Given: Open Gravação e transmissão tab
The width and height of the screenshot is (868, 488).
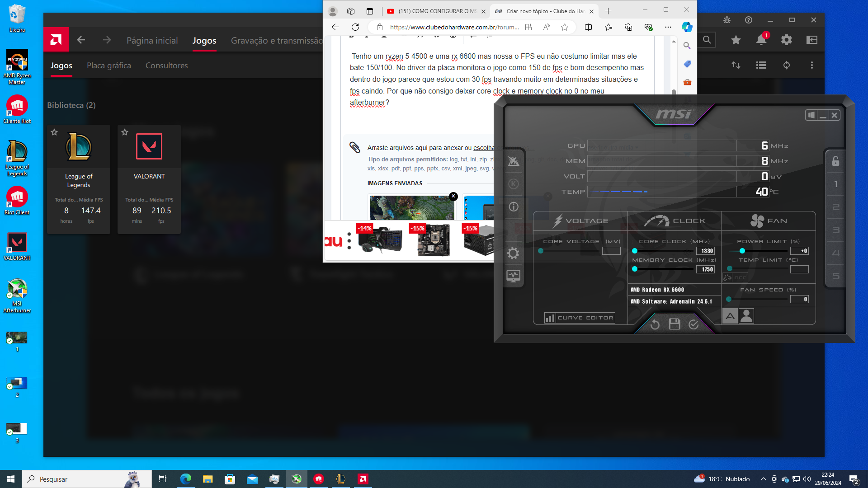Looking at the screenshot, I should coord(277,40).
